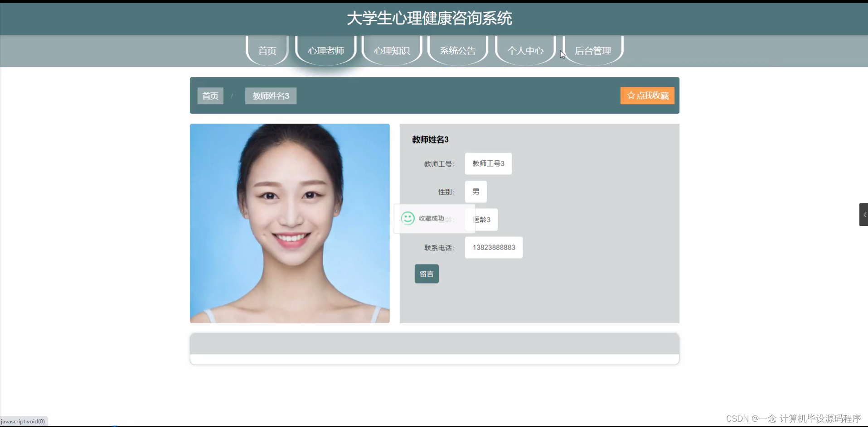Image resolution: width=868 pixels, height=427 pixels.
Task: Click the smiley icon in 收藏成功 toast
Action: point(407,218)
